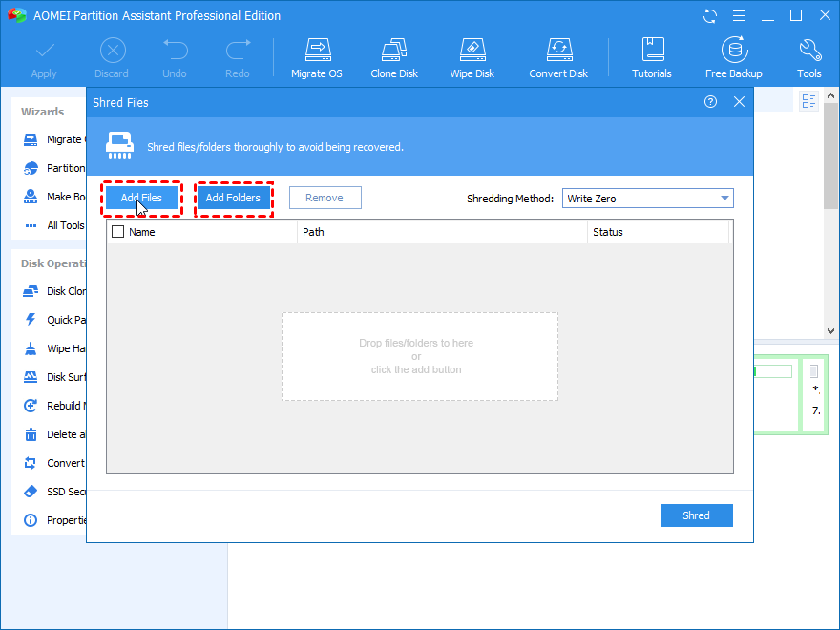Click SSD Secure Erase eraser icon
Viewport: 840px width, 630px height.
pyautogui.click(x=31, y=492)
